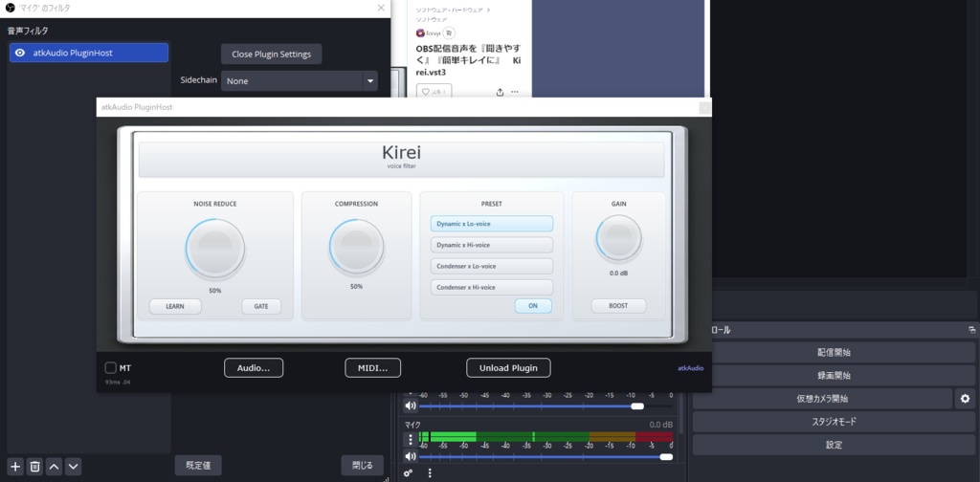Screen dimensions: 980x482
Task: Start recording with 録画開始 button
Action: [x=834, y=375]
